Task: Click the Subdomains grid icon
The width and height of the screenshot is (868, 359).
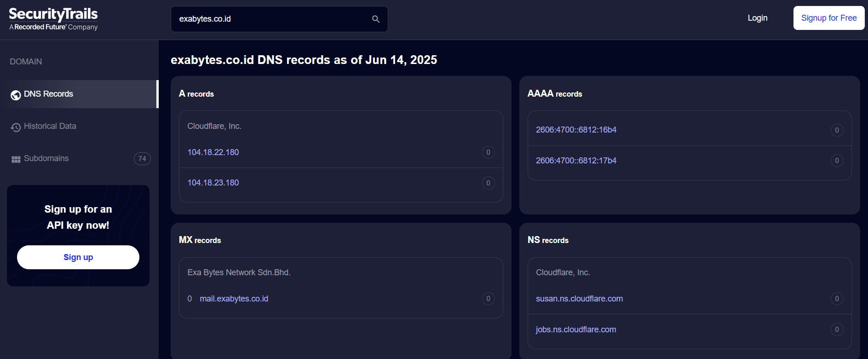Action: coord(16,159)
